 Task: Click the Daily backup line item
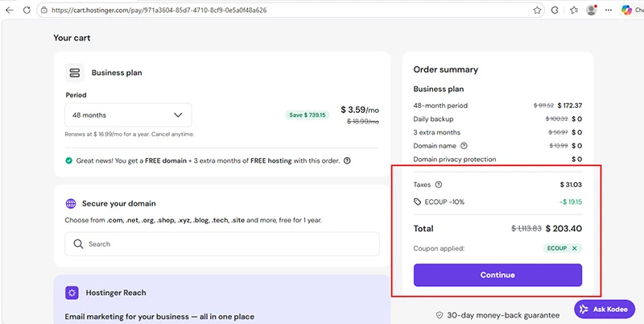tap(497, 118)
